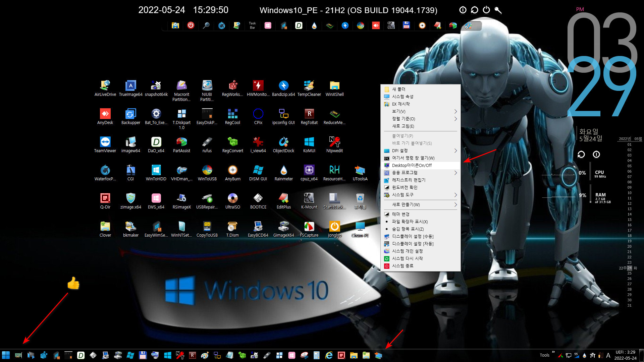This screenshot has height=362, width=644.
Task: Open cpuz_x64 desktop icon
Action: (x=309, y=173)
